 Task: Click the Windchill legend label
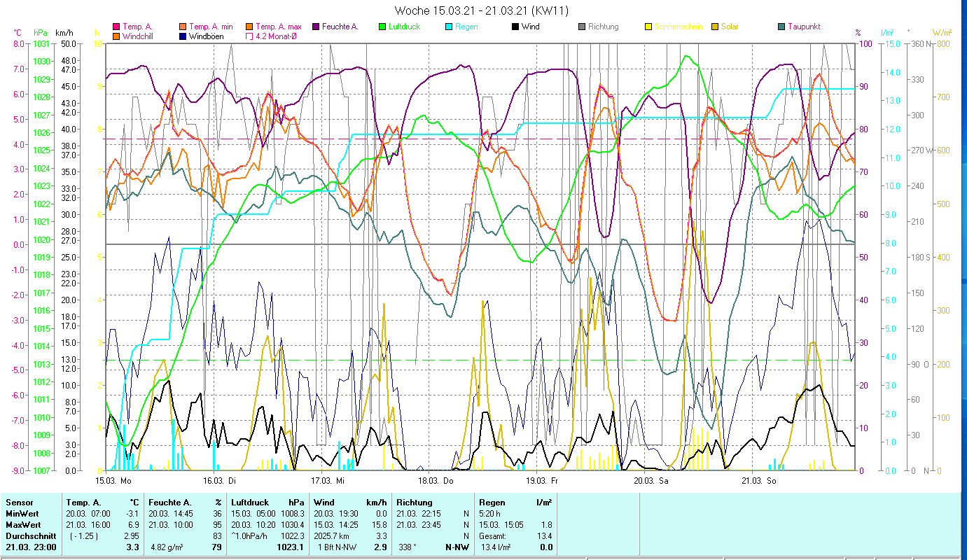pyautogui.click(x=139, y=36)
